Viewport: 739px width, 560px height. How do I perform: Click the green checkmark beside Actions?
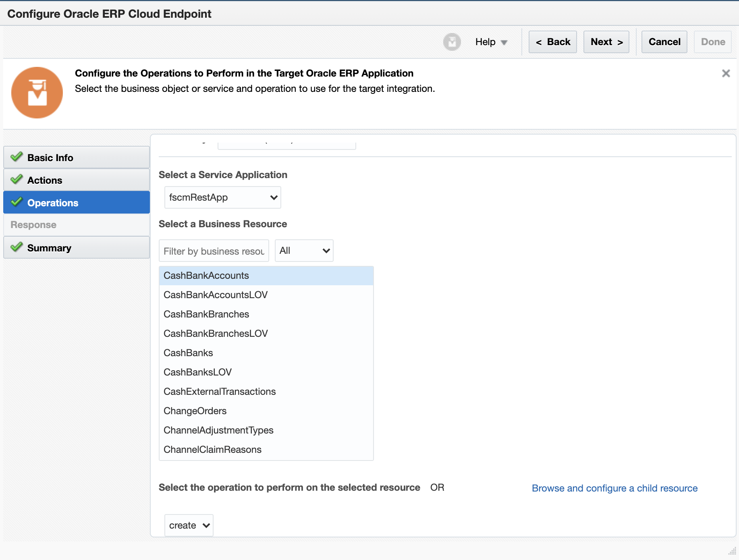(17, 180)
